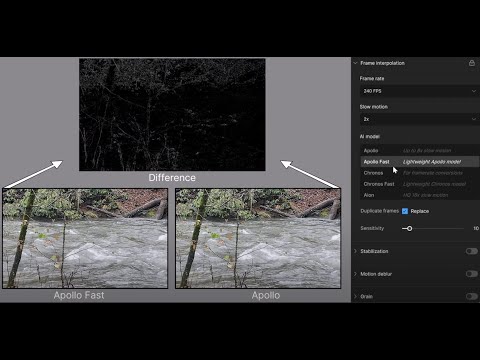Click the "Apollo" caption under right image
The width and height of the screenshot is (480, 360).
coord(266,295)
